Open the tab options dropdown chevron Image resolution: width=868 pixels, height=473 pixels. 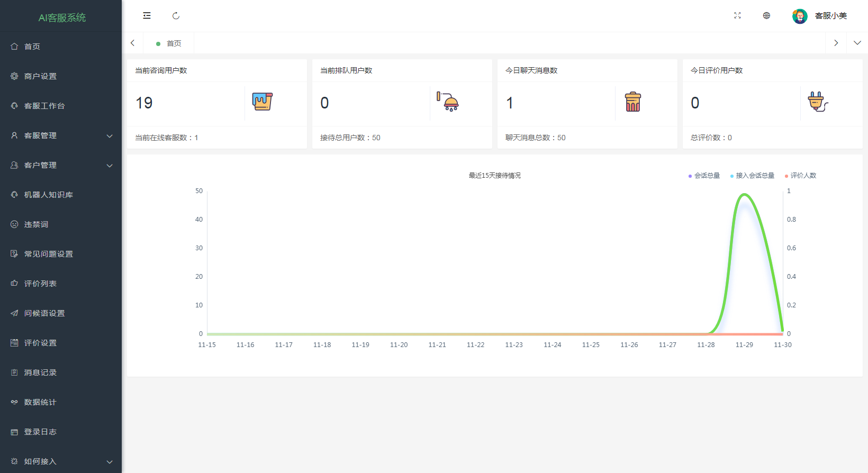[857, 43]
